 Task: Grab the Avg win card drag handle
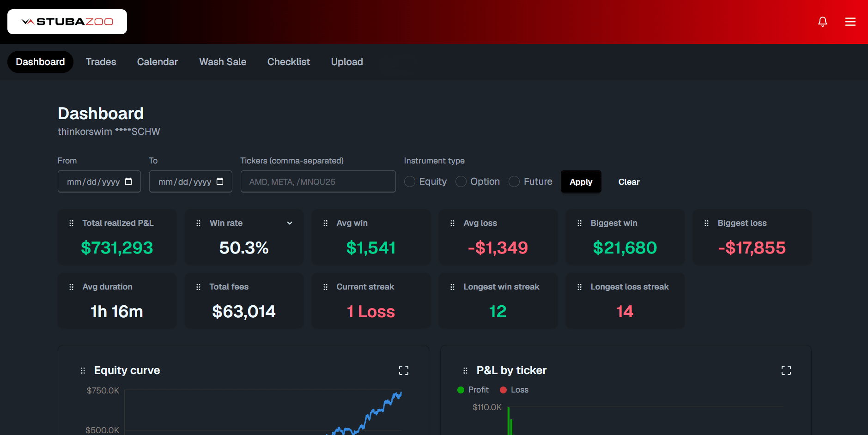point(325,223)
